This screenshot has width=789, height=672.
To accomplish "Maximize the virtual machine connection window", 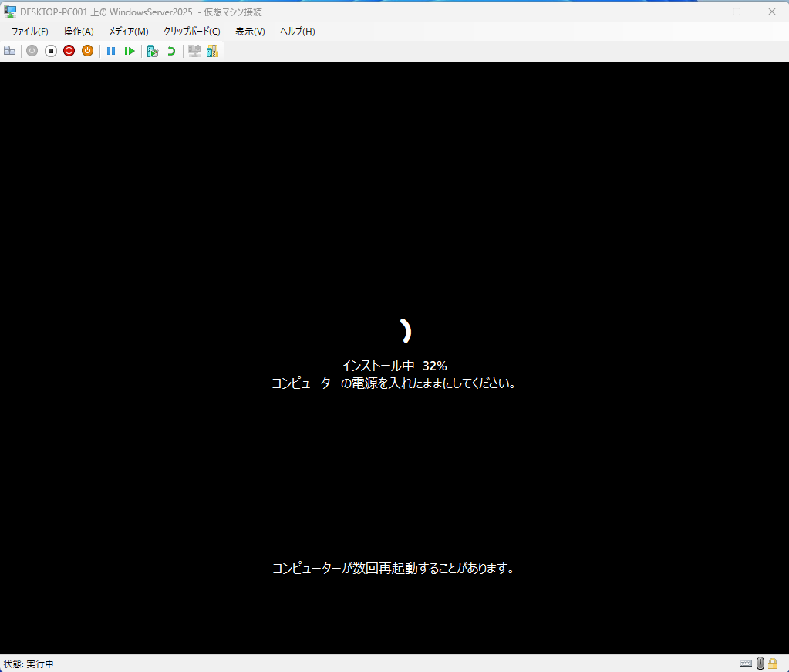I will [x=737, y=12].
